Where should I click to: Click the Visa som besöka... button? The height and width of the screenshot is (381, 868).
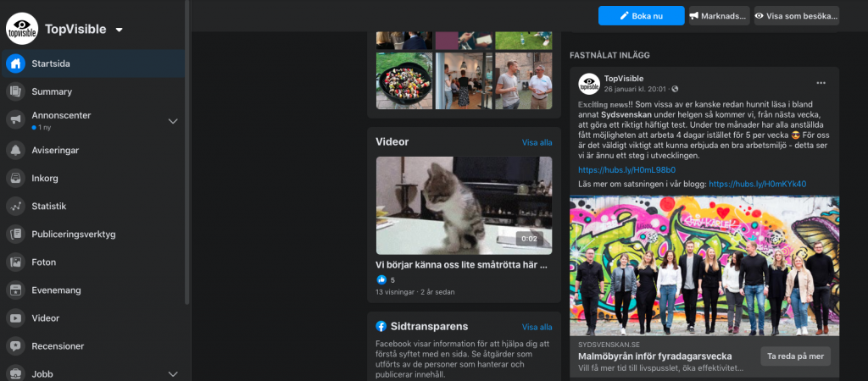[796, 16]
